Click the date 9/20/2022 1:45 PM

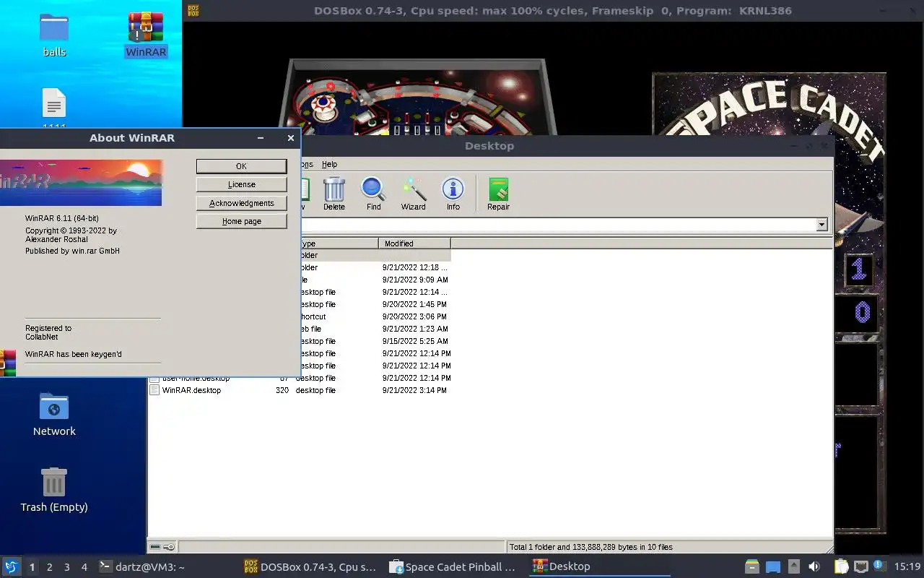click(x=414, y=304)
